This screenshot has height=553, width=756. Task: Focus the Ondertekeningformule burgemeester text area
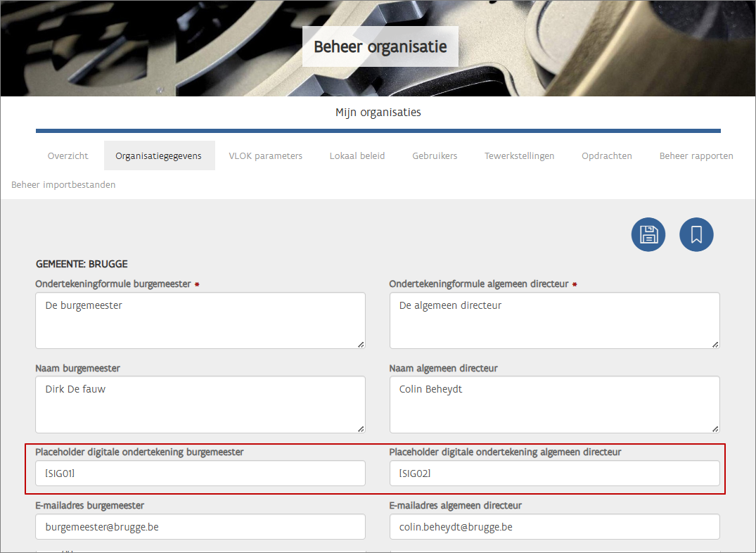200,320
